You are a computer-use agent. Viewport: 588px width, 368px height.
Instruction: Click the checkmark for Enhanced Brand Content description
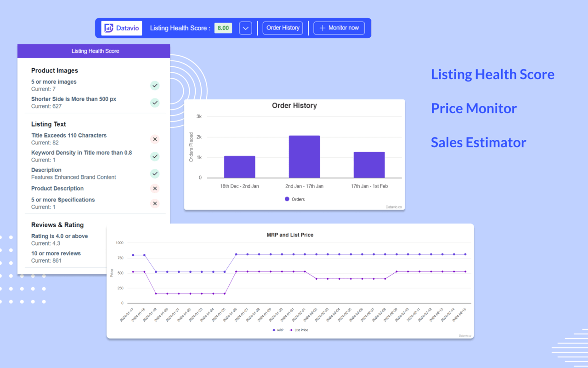(155, 173)
